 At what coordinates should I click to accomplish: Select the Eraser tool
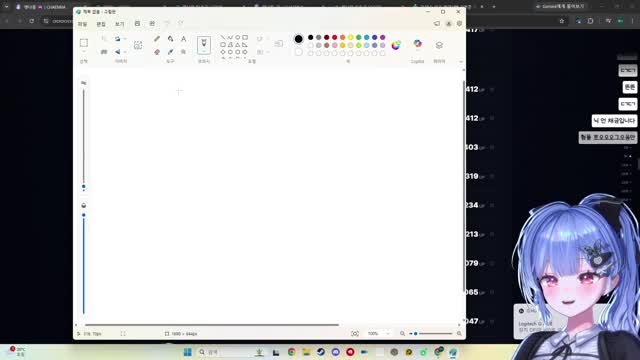[x=157, y=52]
